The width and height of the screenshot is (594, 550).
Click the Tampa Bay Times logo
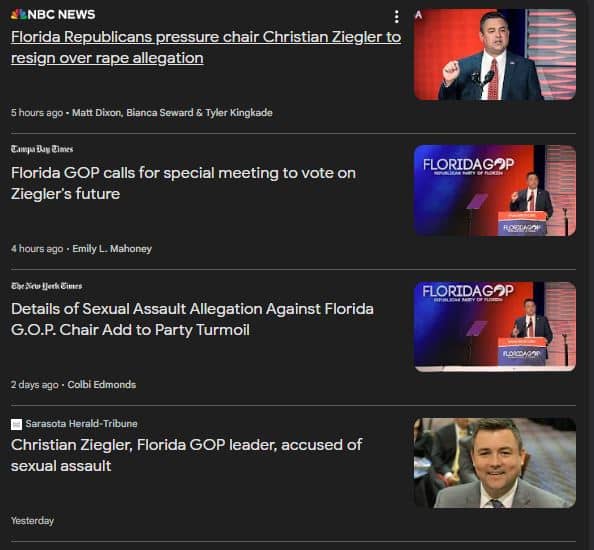[42, 149]
